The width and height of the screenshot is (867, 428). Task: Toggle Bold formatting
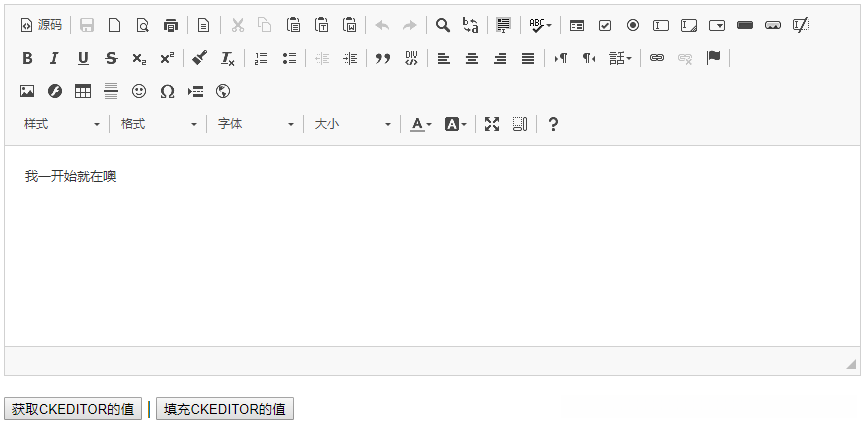click(x=27, y=58)
